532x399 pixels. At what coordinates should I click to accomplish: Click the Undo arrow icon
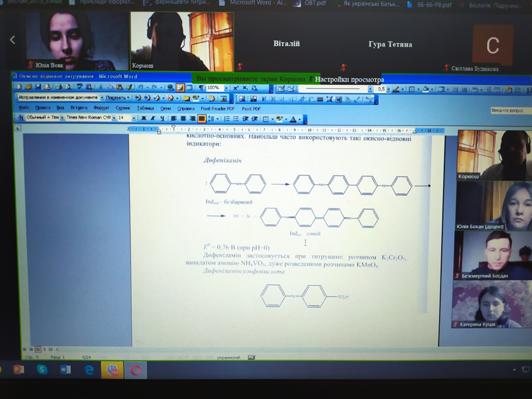[139, 88]
